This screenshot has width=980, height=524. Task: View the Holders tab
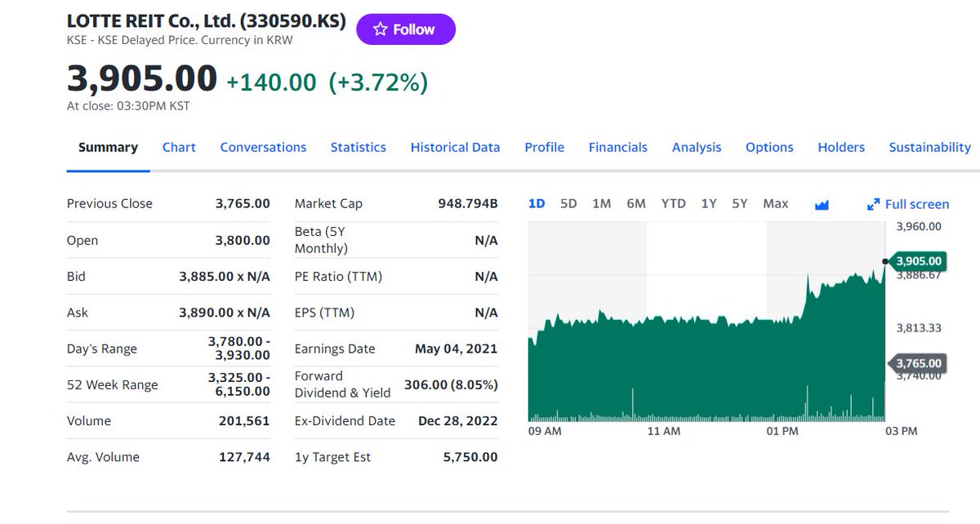click(x=841, y=148)
